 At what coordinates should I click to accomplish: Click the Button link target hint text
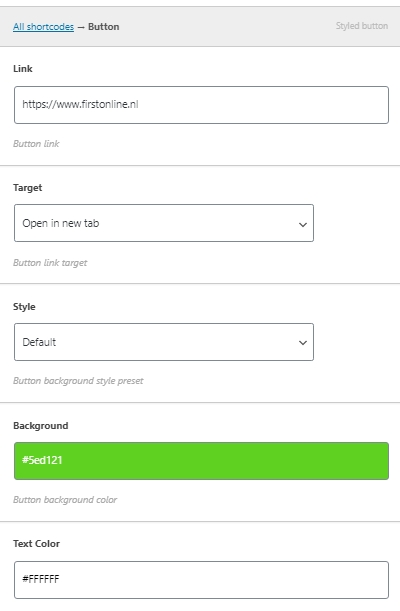(x=50, y=263)
